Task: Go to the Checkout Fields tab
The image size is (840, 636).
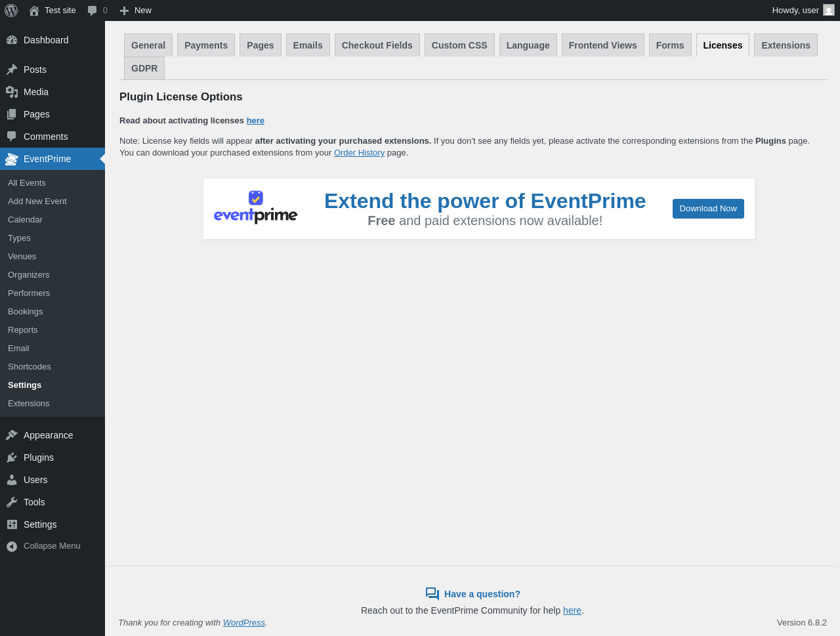Action: point(377,45)
